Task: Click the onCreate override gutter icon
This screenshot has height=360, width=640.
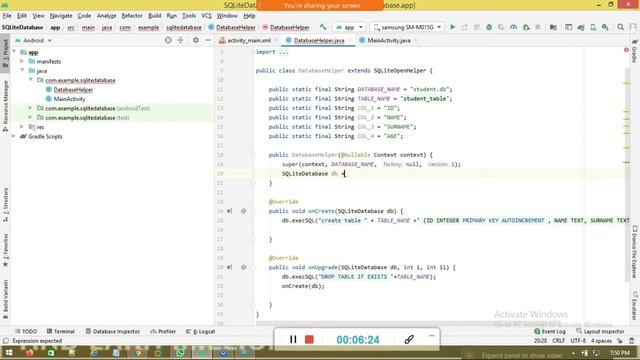Action: click(x=229, y=211)
